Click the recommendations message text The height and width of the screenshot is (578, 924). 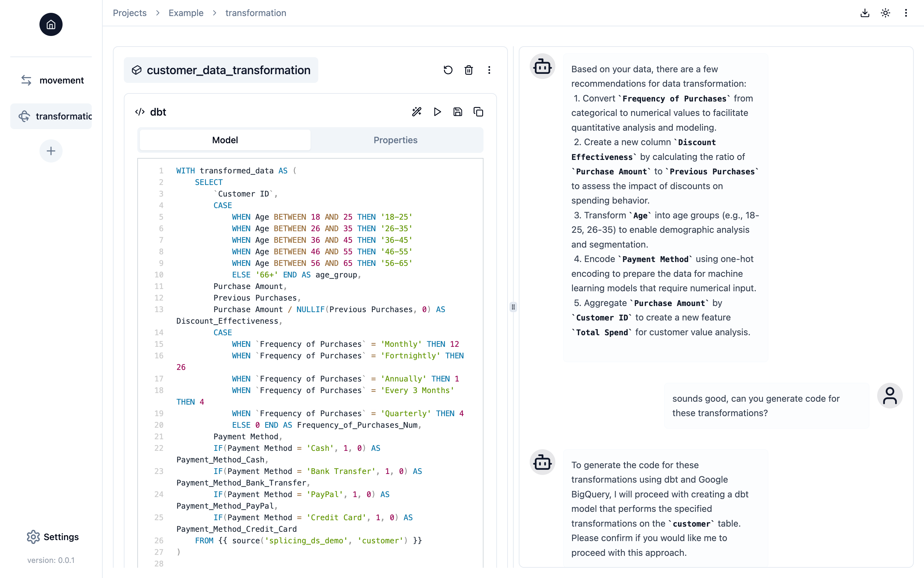(x=665, y=201)
